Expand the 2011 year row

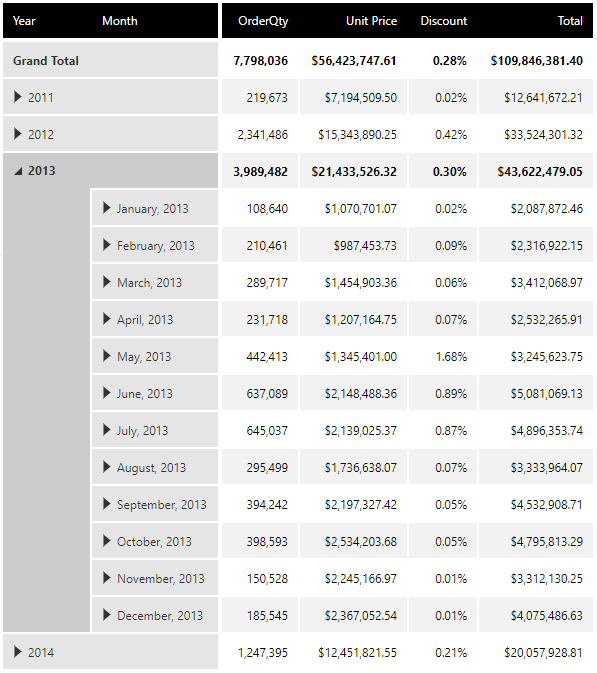pos(18,97)
